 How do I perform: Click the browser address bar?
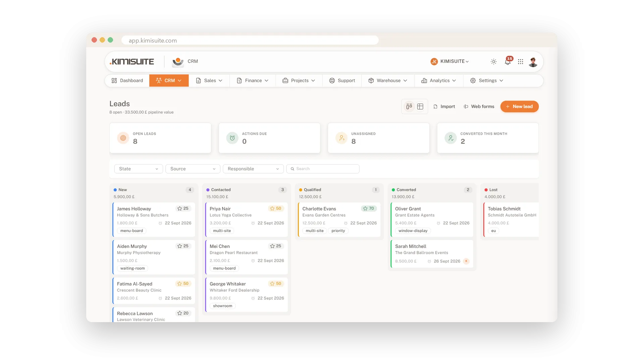coord(250,40)
